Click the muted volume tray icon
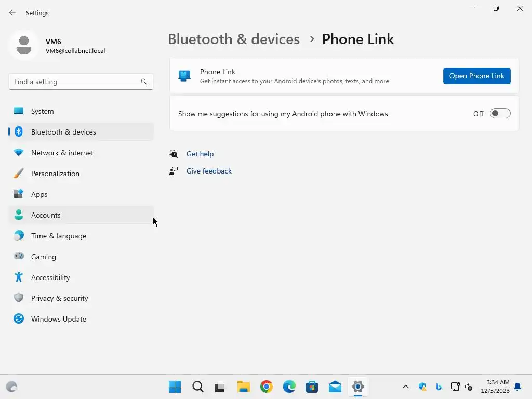This screenshot has height=399, width=532. [x=469, y=387]
